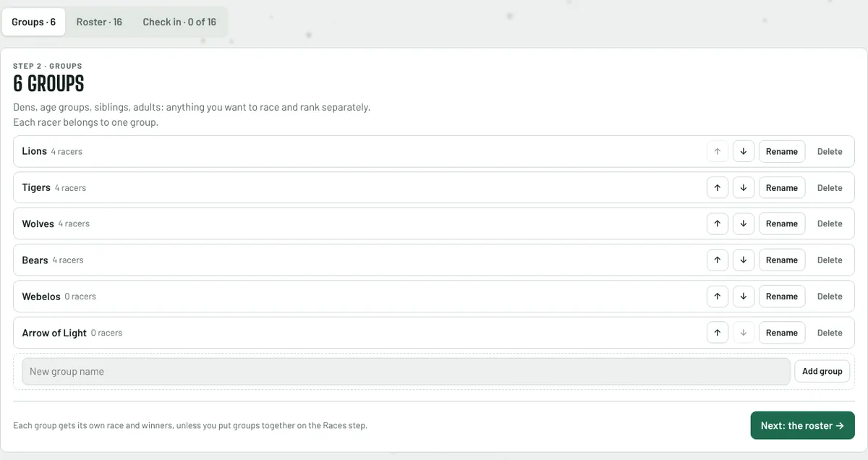Viewport: 868px width, 460px height.
Task: Delete the Webelos group
Action: 830,296
